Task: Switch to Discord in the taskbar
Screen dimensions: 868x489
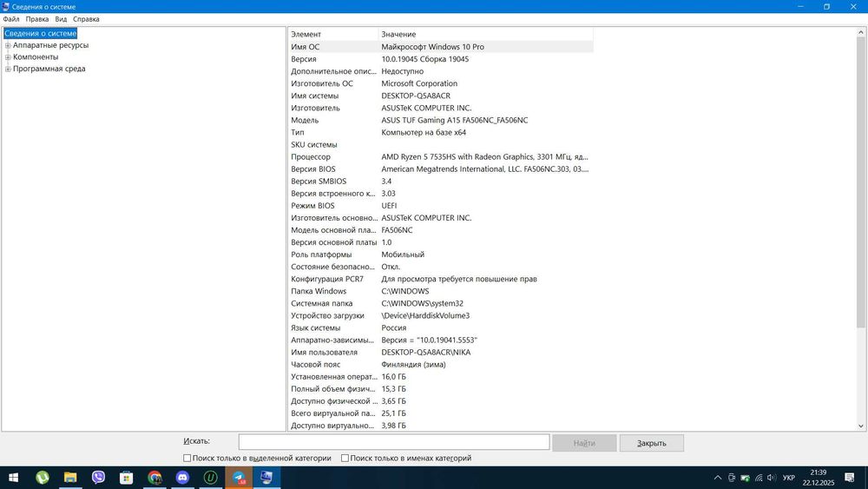Action: tap(182, 478)
